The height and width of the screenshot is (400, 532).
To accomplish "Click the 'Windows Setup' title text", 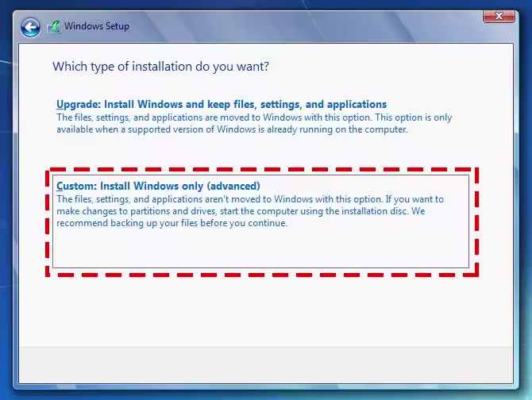I will [96, 27].
